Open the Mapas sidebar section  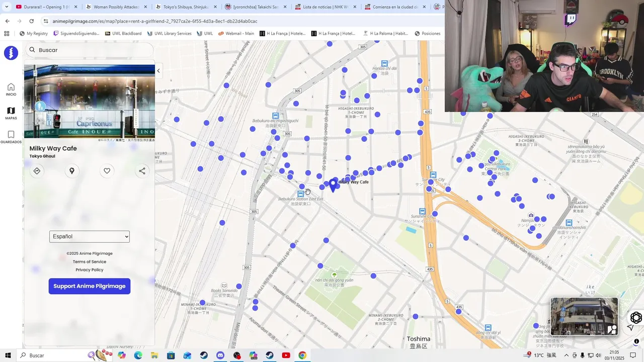click(11, 113)
